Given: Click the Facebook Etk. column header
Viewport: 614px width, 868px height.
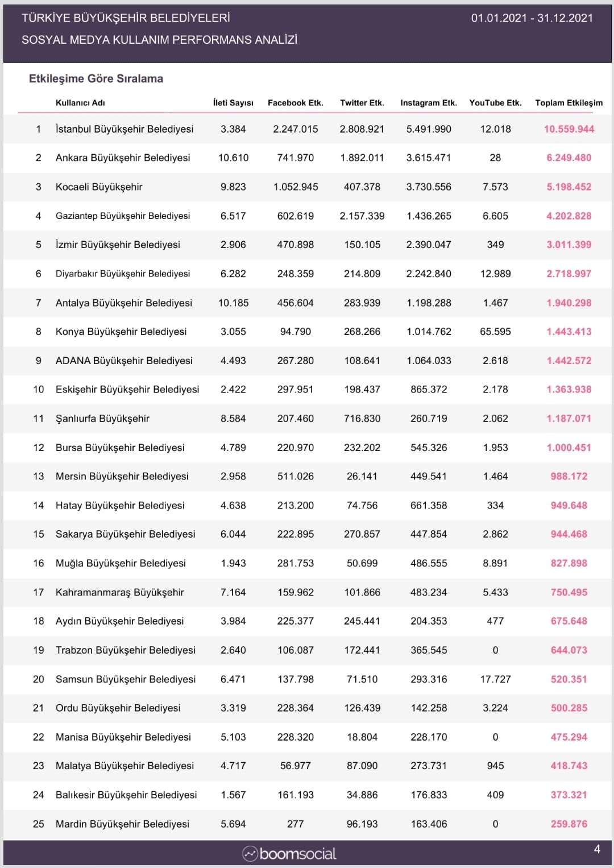Looking at the screenshot, I should (x=296, y=103).
